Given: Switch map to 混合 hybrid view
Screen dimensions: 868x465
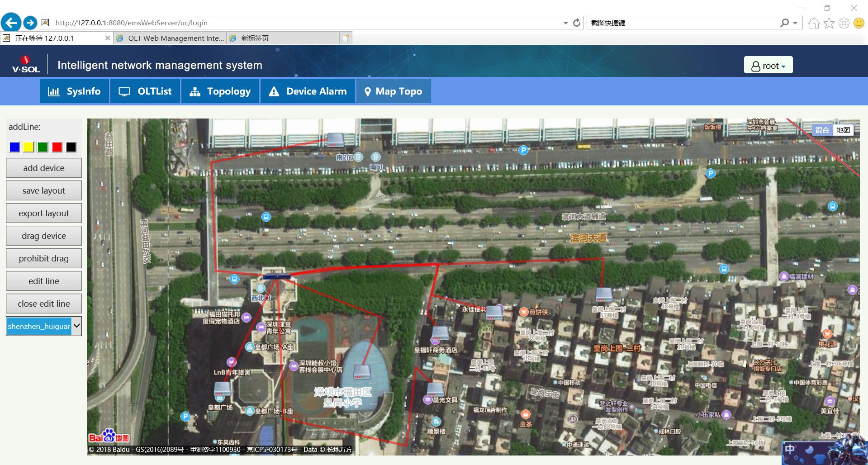Looking at the screenshot, I should pyautogui.click(x=822, y=130).
